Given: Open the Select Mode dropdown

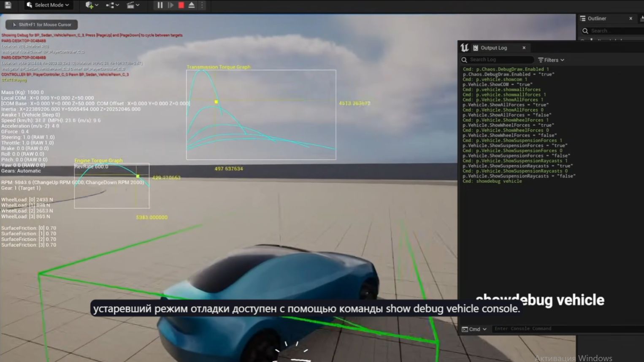Looking at the screenshot, I should coord(48,5).
